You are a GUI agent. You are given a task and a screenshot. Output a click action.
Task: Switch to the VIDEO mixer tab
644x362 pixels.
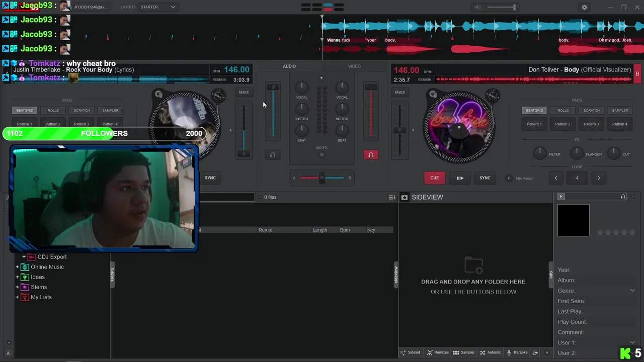pos(354,66)
